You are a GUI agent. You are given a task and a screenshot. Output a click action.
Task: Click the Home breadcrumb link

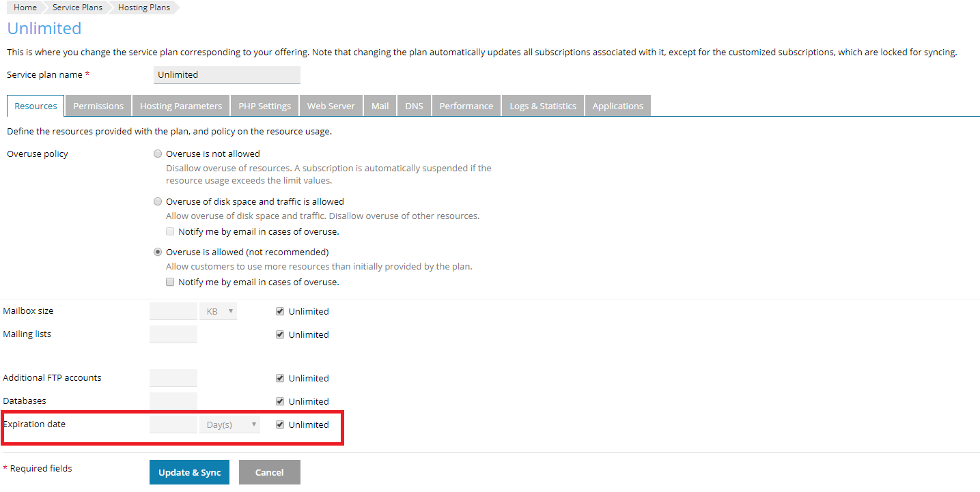(x=25, y=8)
